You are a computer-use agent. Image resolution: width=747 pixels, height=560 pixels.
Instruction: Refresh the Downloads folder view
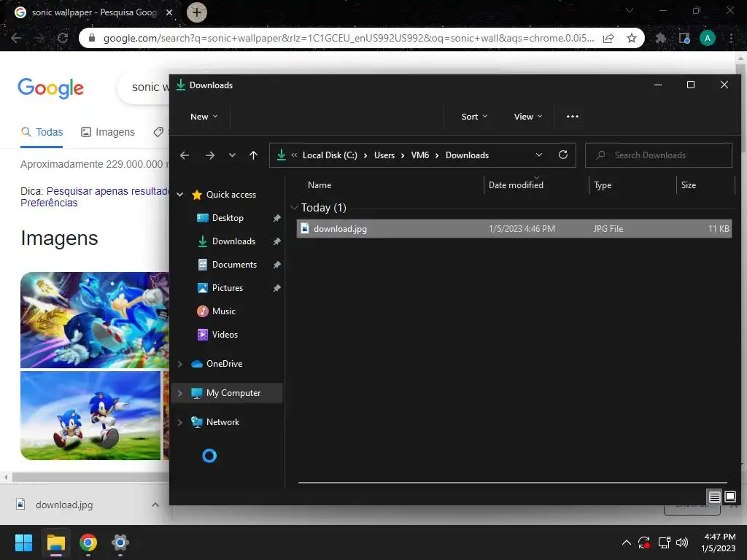click(x=563, y=155)
